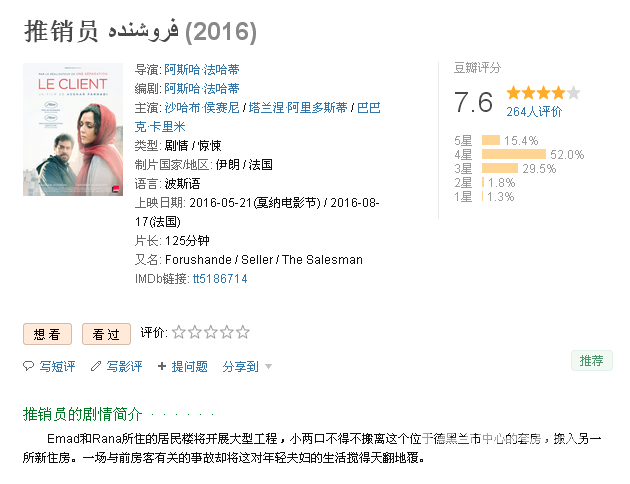The image size is (630, 484).
Task: Click the 4星 rating distribution bar
Action: click(x=513, y=155)
